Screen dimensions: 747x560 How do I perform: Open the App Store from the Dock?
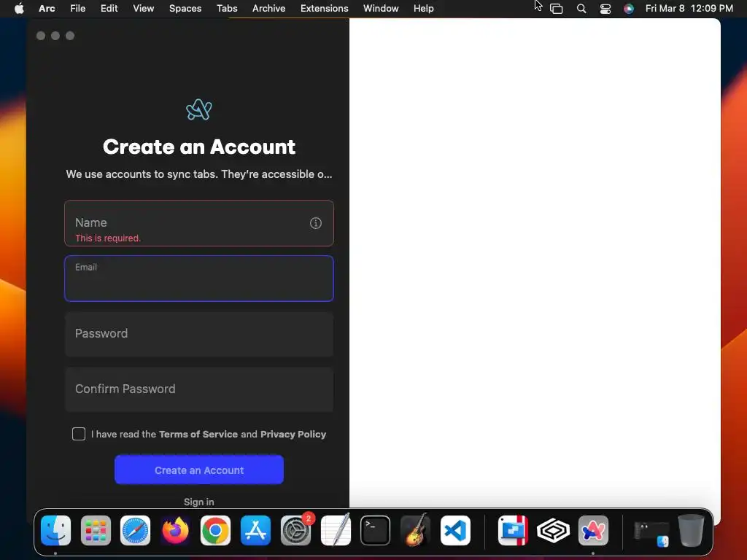click(x=255, y=531)
